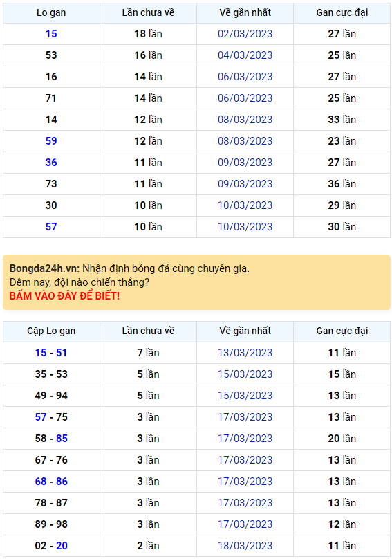
Task: Click 20 lần in pair 58 - 85 row
Action: [x=342, y=439]
